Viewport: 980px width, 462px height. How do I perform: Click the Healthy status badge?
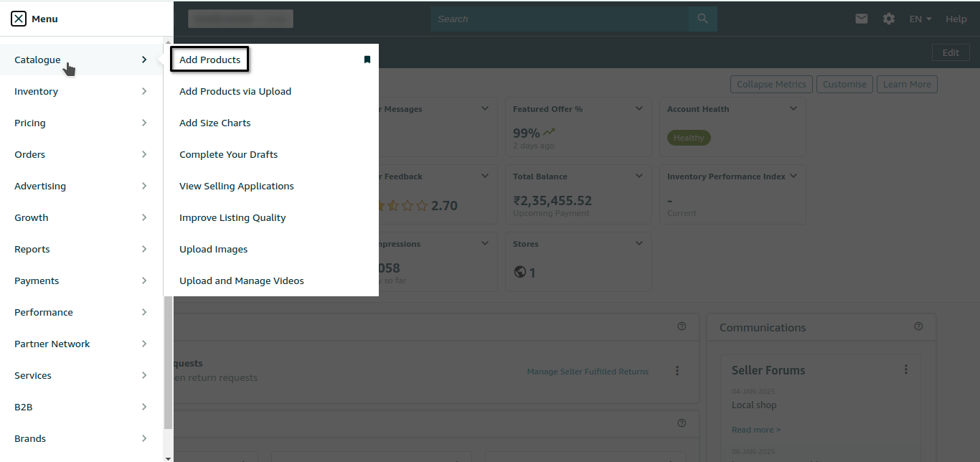click(x=689, y=138)
